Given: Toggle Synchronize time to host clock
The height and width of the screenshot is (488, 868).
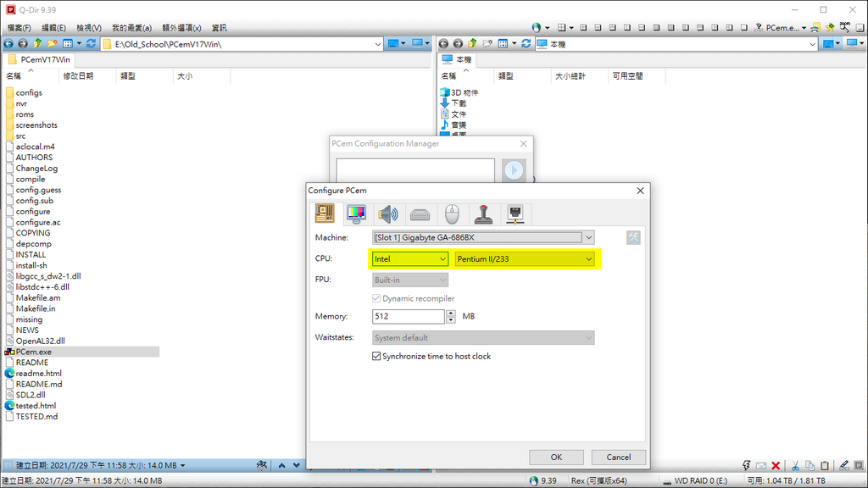Looking at the screenshot, I should [x=376, y=357].
